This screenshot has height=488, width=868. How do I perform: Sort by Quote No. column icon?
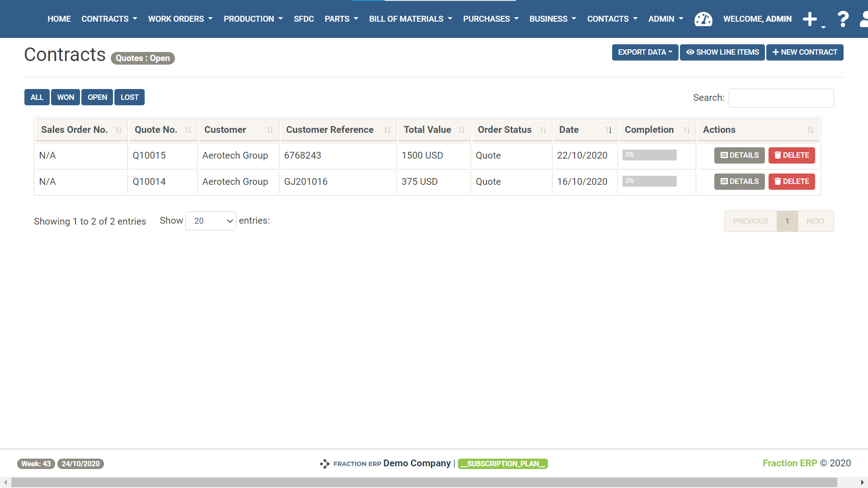(x=188, y=130)
